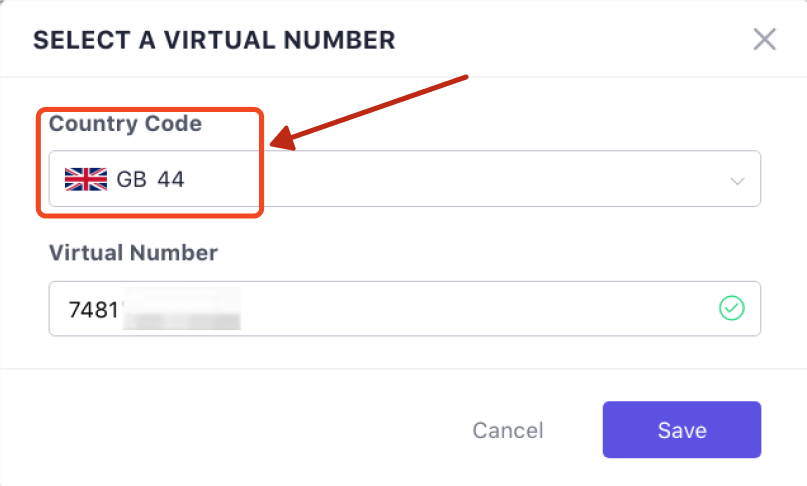Click the red highlight box border
Screen dimensions: 807x486
pyautogui.click(x=262, y=165)
